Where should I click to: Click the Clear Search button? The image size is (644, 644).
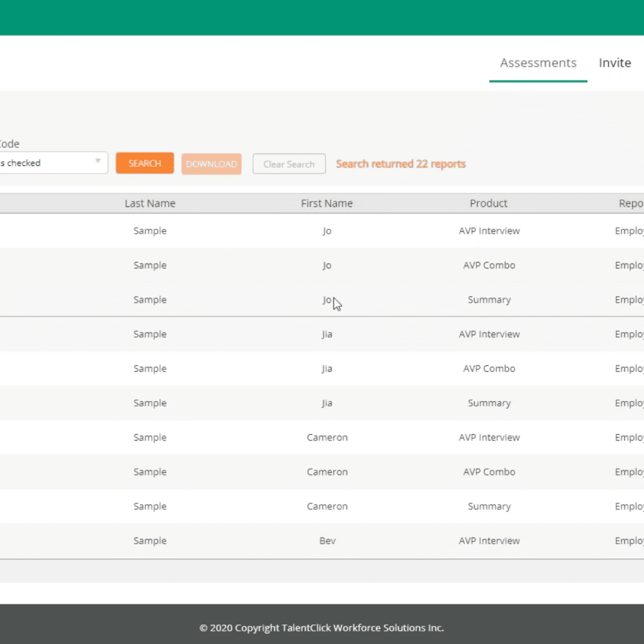click(289, 164)
